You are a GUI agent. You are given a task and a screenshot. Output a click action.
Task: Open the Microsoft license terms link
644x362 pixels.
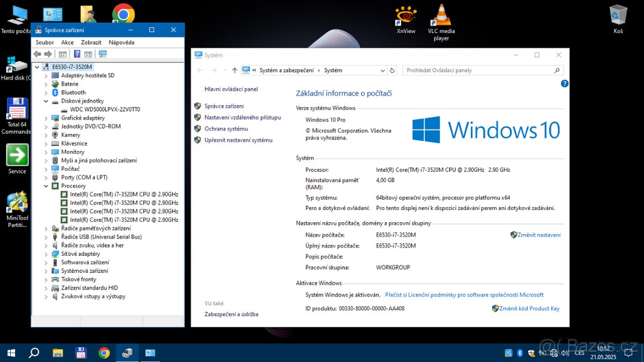464,295
